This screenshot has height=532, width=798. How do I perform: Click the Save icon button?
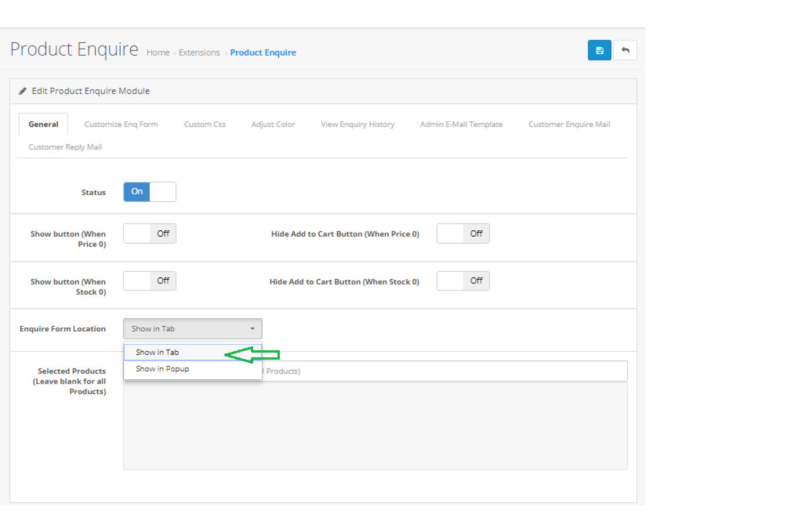pos(600,50)
